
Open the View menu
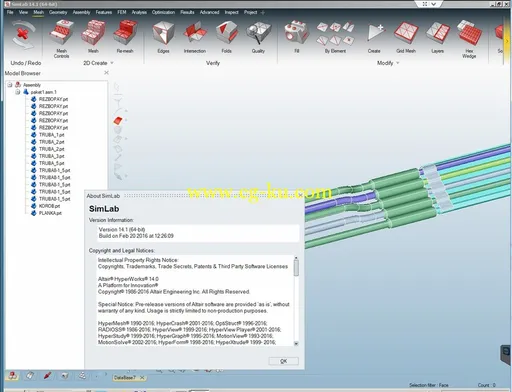(x=23, y=12)
